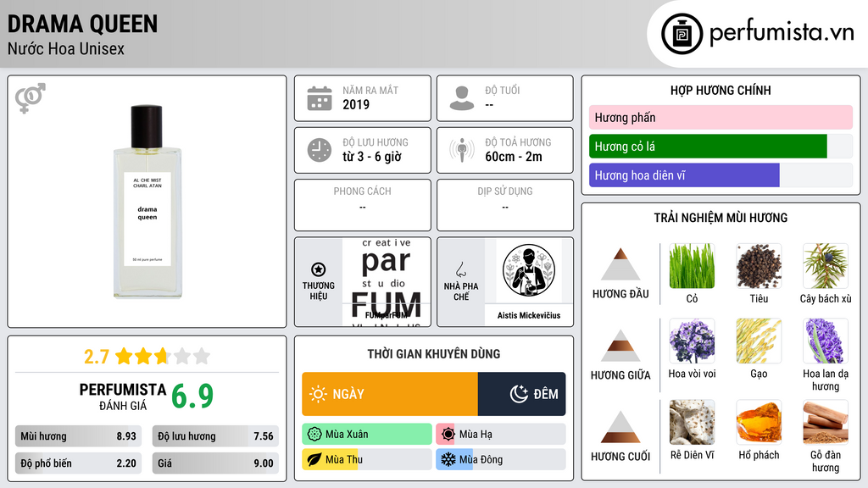
Task: Click the clock icon beside Độ lưu hương
Action: click(320, 150)
